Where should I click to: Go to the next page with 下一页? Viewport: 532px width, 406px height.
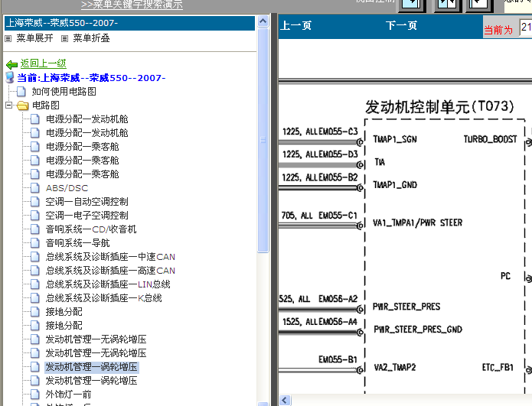coord(401,25)
